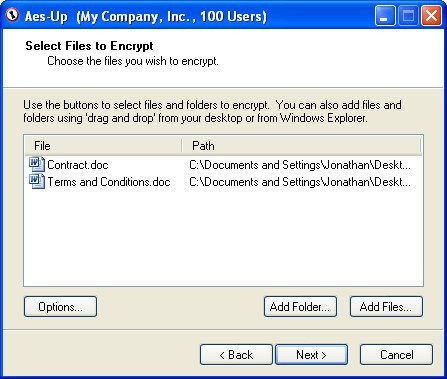Click the Word icon beside Terms and Conditions.doc

point(36,182)
